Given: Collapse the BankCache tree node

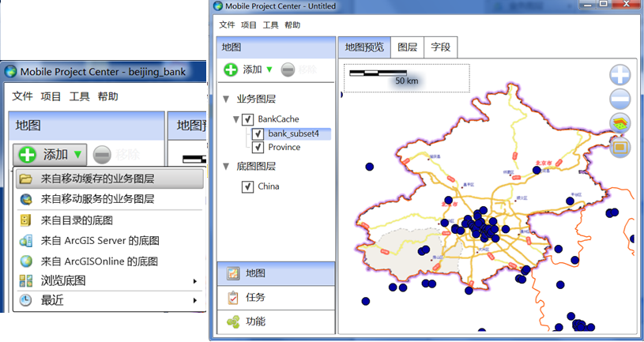Looking at the screenshot, I should (x=235, y=119).
